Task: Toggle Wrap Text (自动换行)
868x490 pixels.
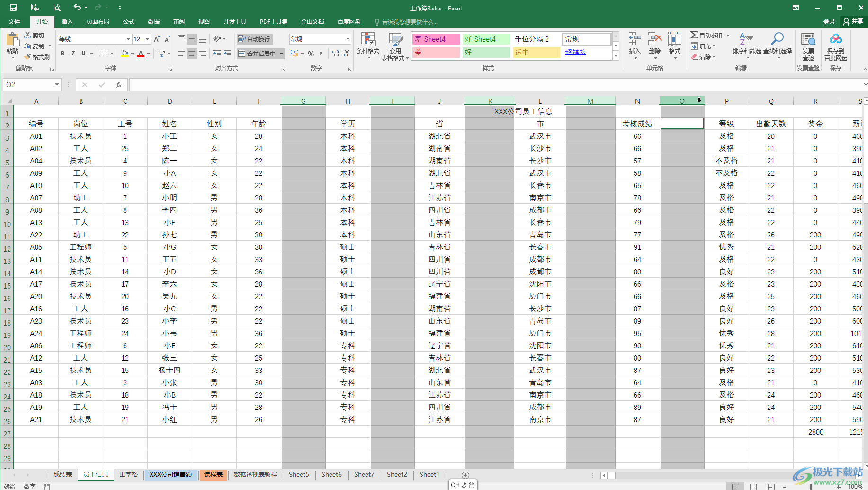Action: [x=255, y=39]
